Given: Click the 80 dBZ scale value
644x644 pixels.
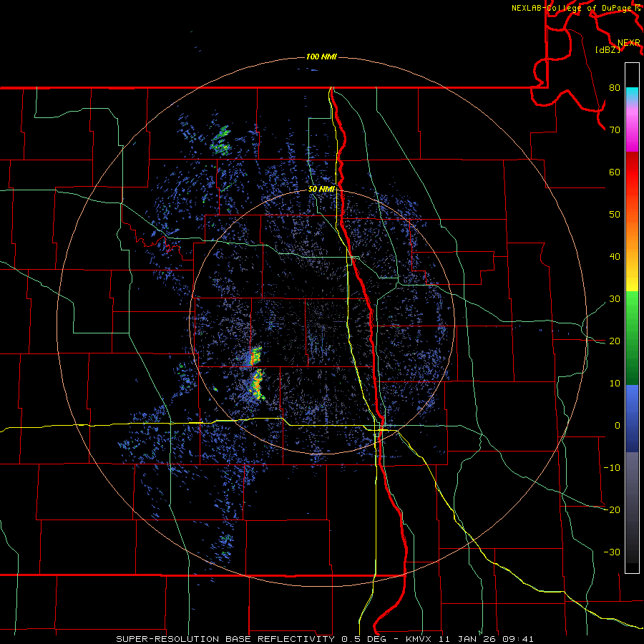Looking at the screenshot, I should pos(615,88).
